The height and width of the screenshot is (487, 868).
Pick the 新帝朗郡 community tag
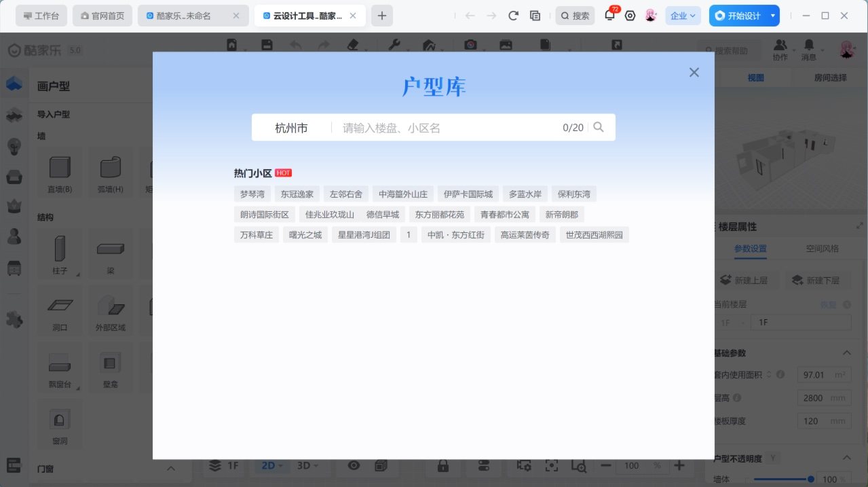coord(562,215)
